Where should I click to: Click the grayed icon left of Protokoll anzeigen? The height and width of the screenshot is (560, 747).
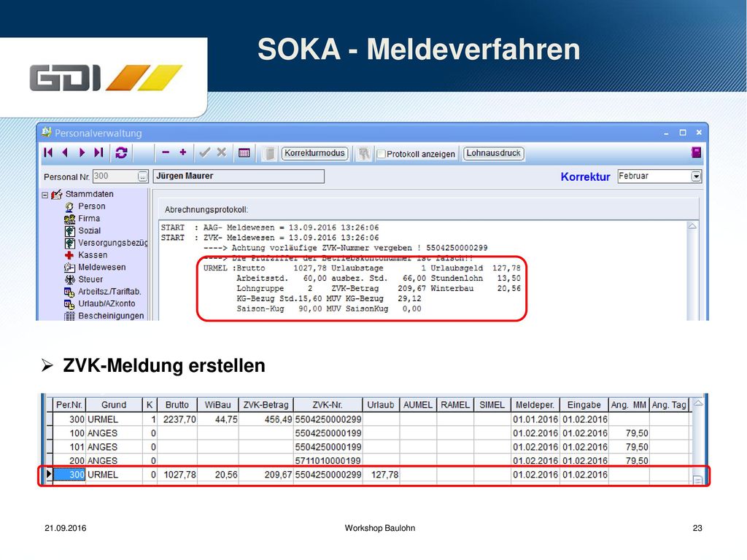364,153
